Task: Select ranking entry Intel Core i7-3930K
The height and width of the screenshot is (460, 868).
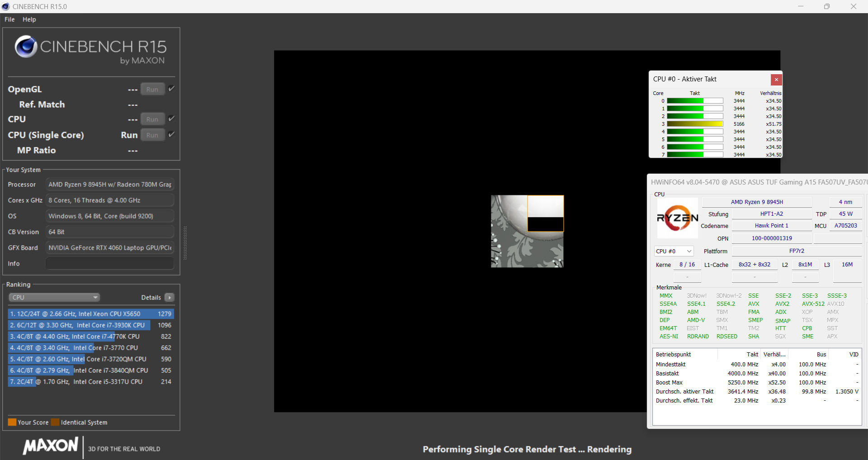Action: click(90, 325)
